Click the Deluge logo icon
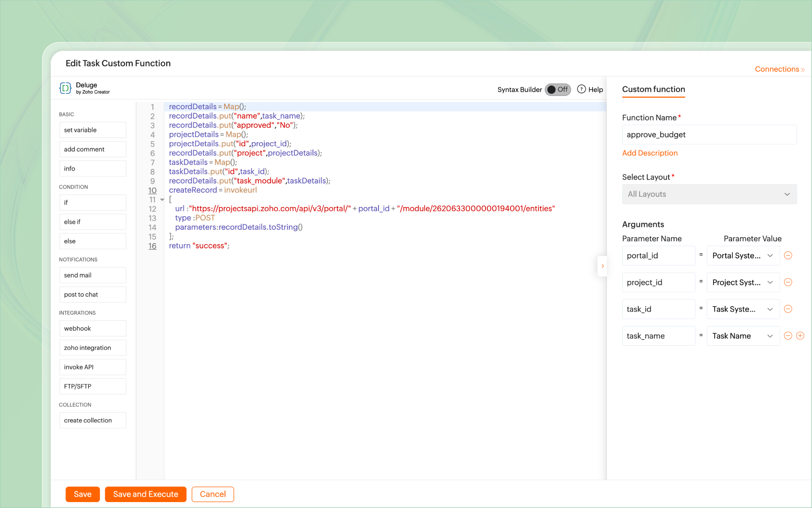 [65, 88]
